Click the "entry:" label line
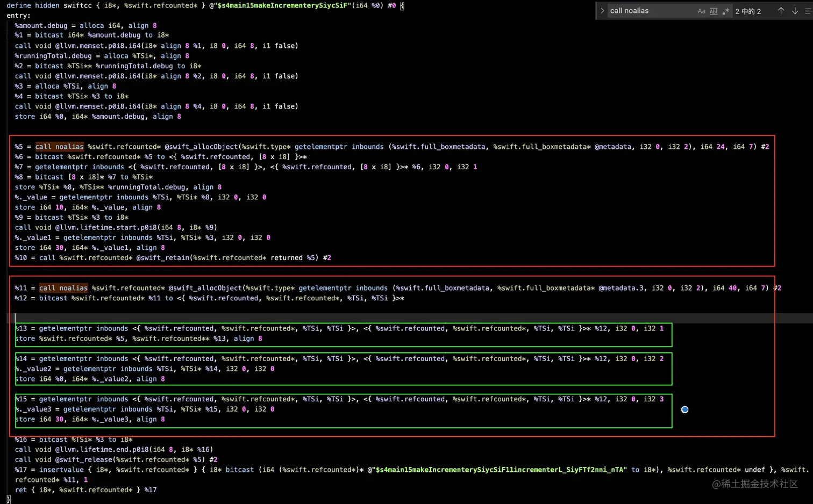The width and height of the screenshot is (813, 504). click(x=19, y=16)
